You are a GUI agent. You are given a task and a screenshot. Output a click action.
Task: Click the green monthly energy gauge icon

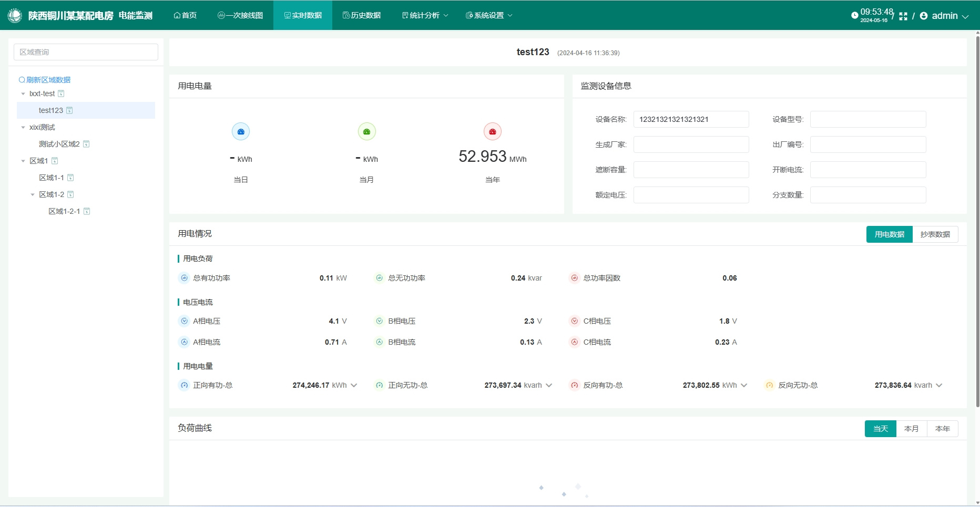coord(366,131)
